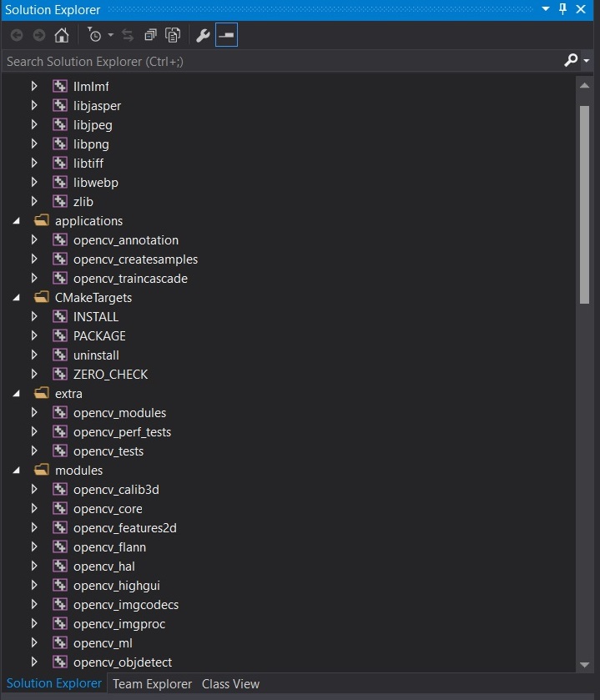The height and width of the screenshot is (700, 600).
Task: Select opencv_modules in the tree
Action: [119, 413]
